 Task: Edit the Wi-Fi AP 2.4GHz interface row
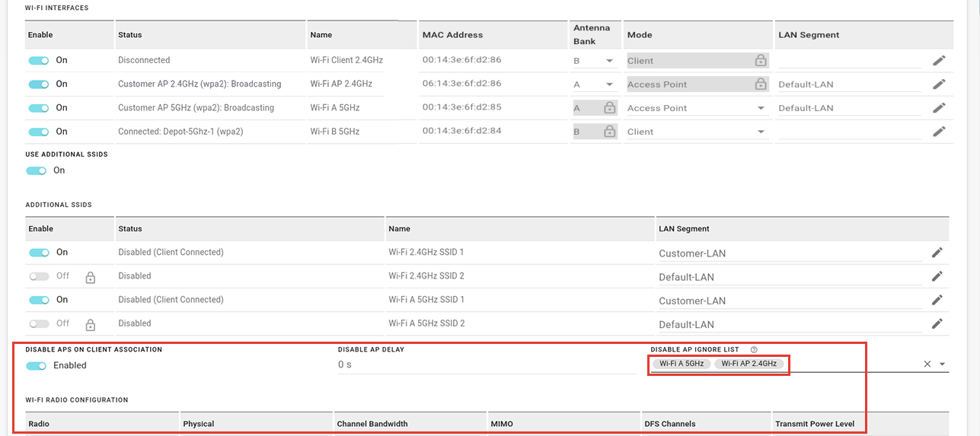point(939,84)
